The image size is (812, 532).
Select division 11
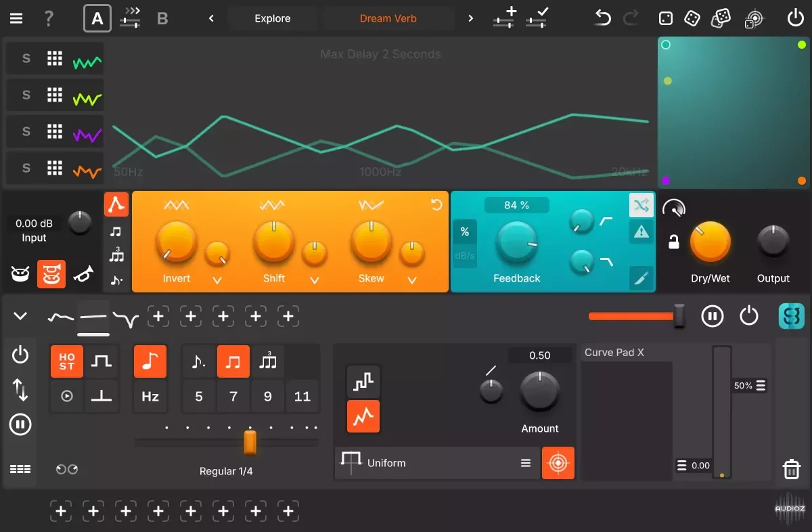point(302,396)
